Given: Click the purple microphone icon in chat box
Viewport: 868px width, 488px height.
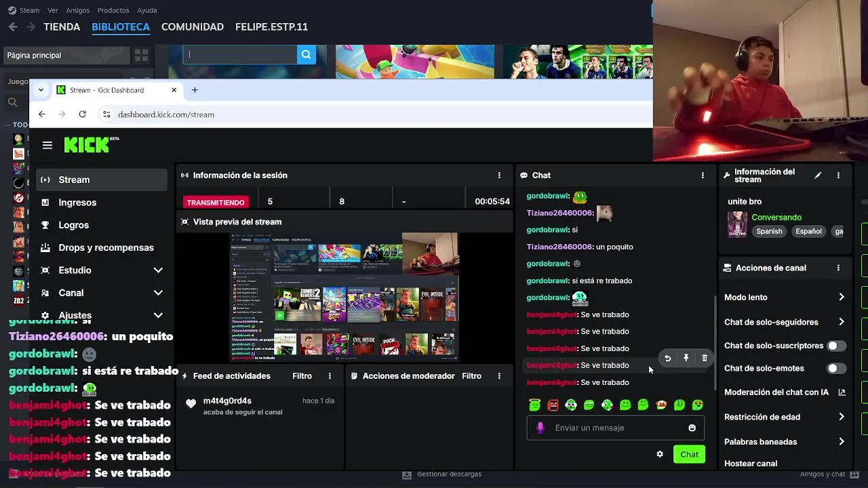Looking at the screenshot, I should point(540,428).
